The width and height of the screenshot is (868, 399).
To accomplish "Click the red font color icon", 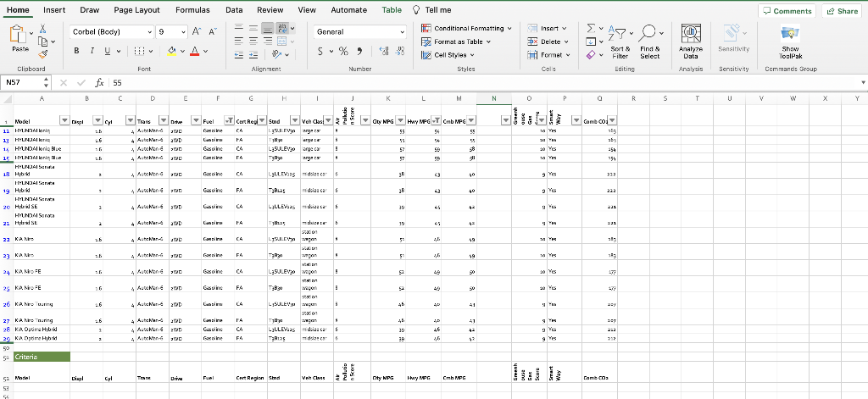I will coord(194,51).
